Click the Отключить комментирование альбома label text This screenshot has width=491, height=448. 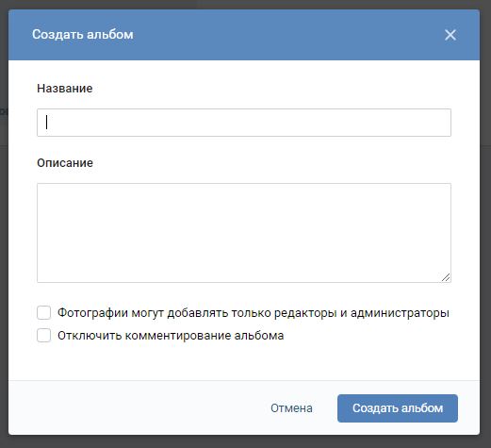(x=171, y=336)
